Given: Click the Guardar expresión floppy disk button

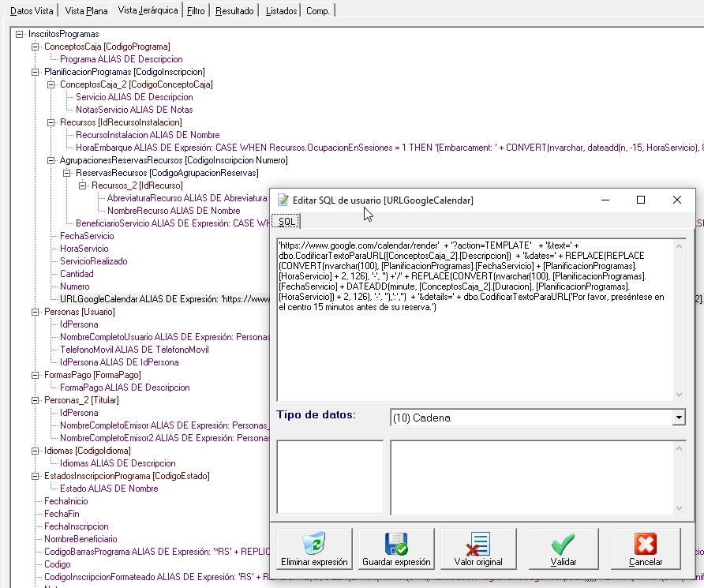Looking at the screenshot, I should pos(396,549).
